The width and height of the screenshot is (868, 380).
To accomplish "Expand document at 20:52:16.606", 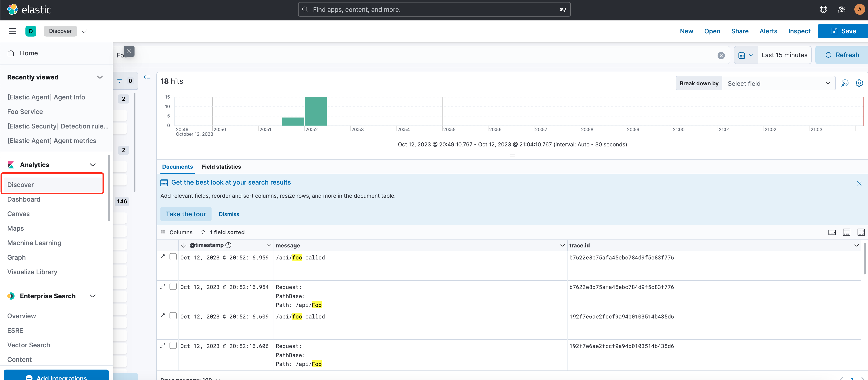I will [x=162, y=345].
